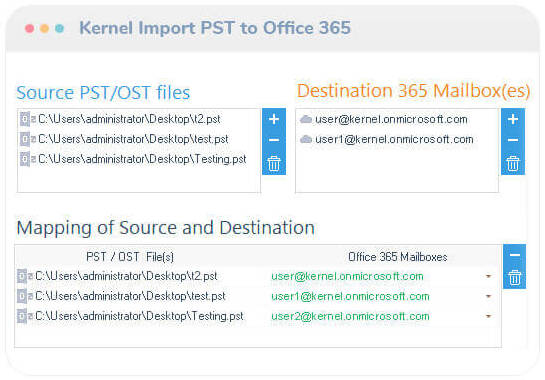Click the trash icon beside source PST list
Screen dimensions: 545x380
point(274,163)
